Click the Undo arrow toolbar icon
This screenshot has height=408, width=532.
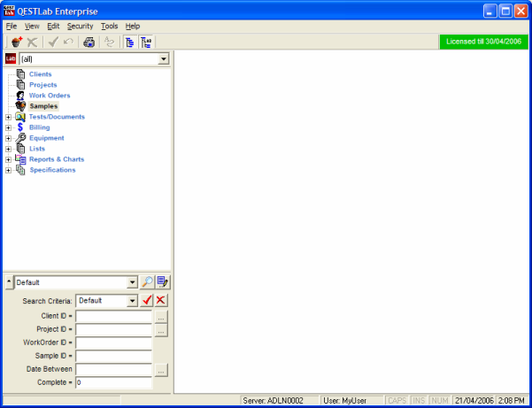68,42
